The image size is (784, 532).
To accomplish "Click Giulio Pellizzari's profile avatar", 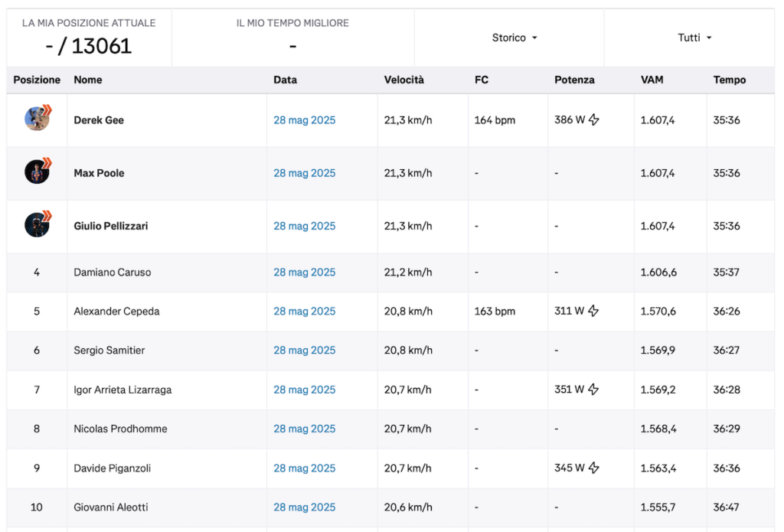I will 37,224.
